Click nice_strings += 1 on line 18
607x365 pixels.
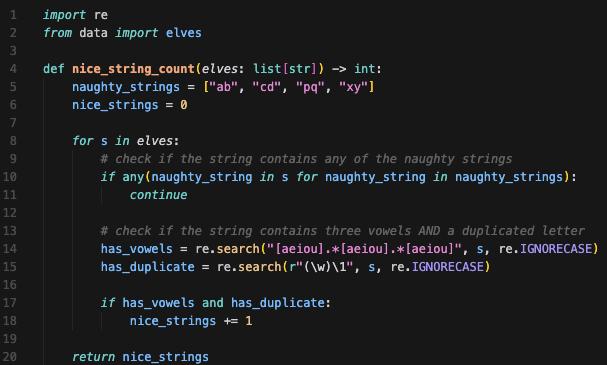coord(191,321)
